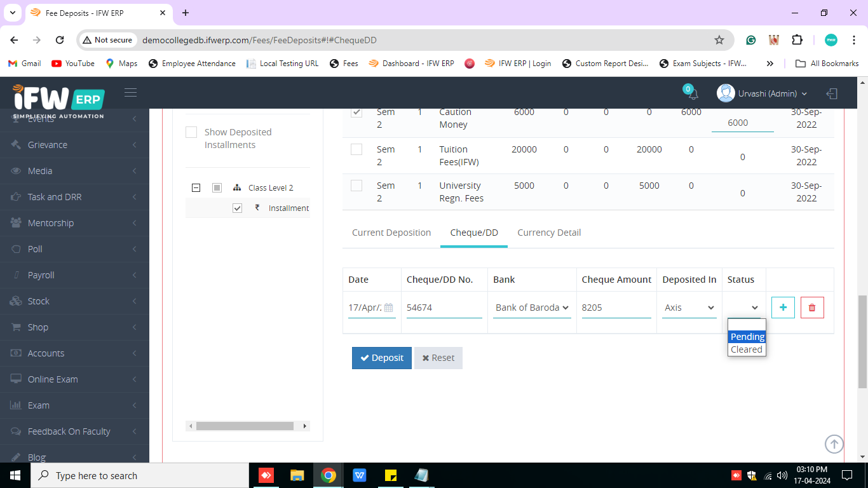Screen dimensions: 868x488
Task: Open File Explorer from taskbar
Action: pyautogui.click(x=297, y=475)
